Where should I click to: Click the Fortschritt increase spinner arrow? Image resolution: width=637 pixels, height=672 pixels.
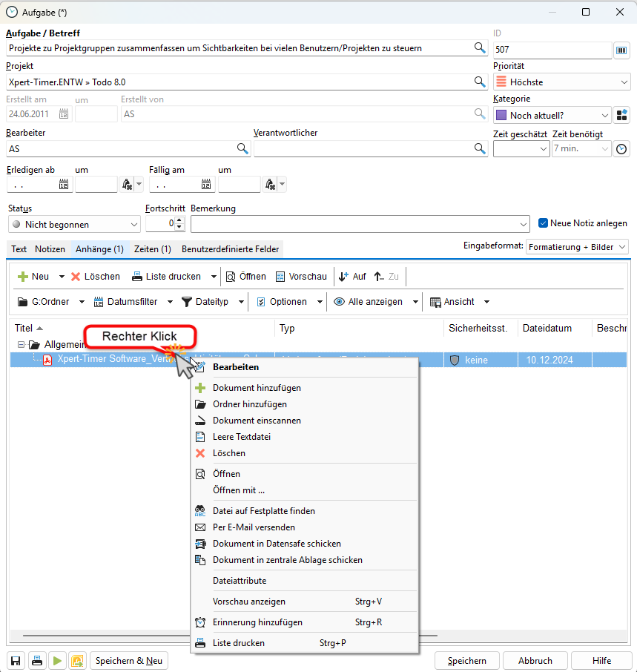179,220
